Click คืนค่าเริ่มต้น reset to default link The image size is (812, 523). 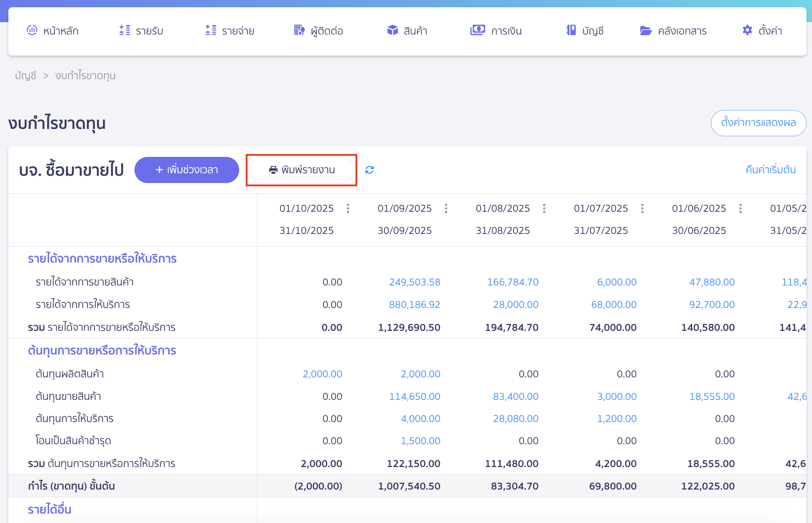click(771, 170)
